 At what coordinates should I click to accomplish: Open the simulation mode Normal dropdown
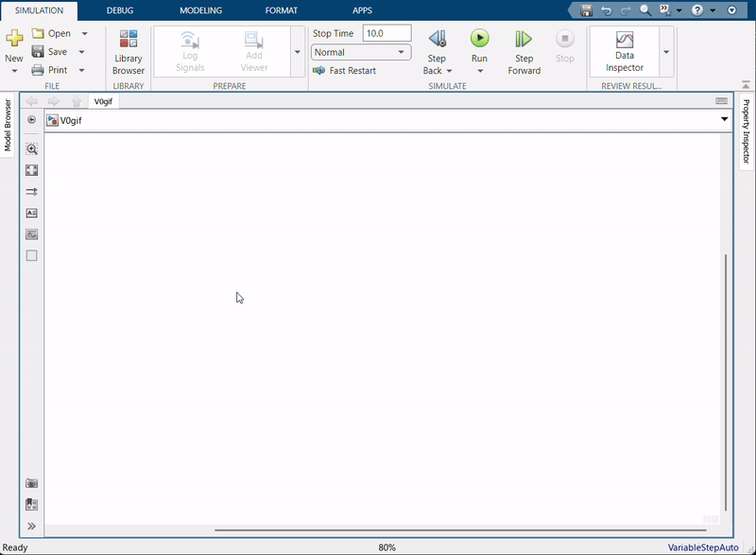coord(361,53)
